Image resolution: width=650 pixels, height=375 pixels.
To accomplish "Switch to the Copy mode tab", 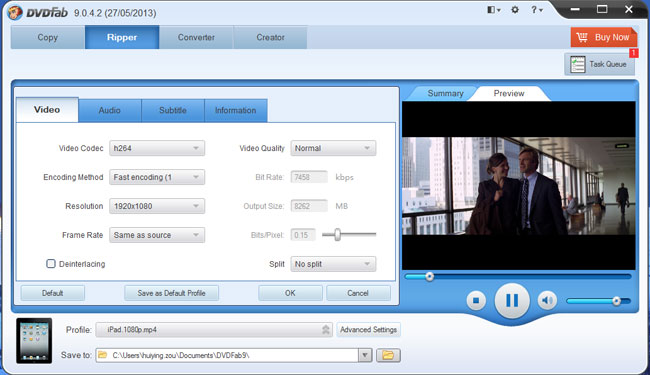I will (48, 37).
